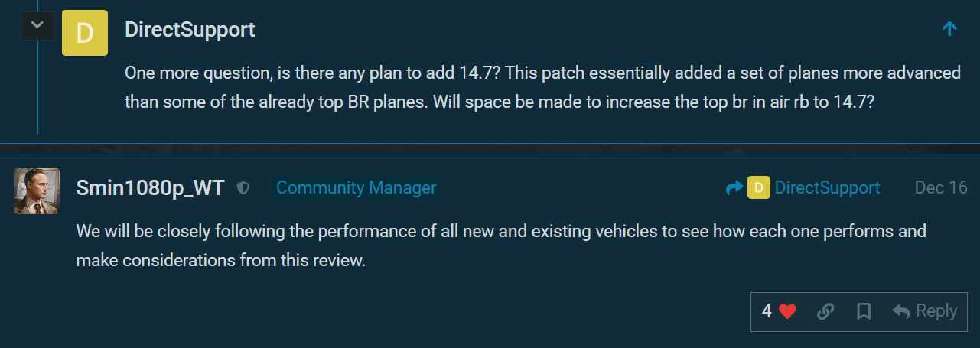Image resolution: width=980 pixels, height=348 pixels.
Task: Open the replied-to DirectSupport link
Action: (x=827, y=188)
